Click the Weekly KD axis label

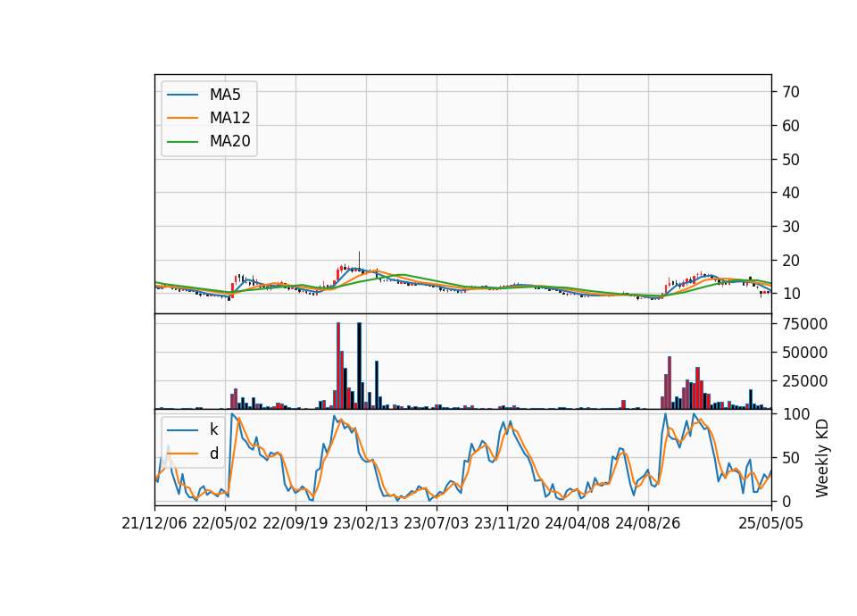tap(822, 458)
